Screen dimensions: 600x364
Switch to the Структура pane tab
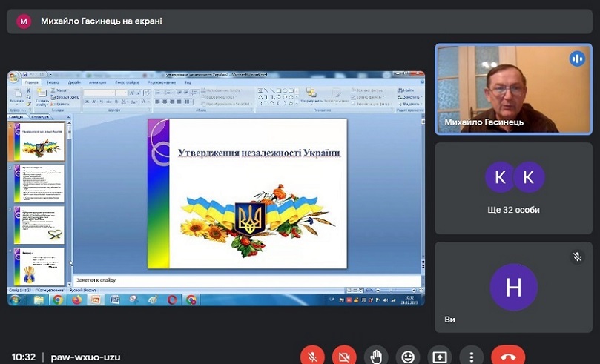(x=40, y=117)
